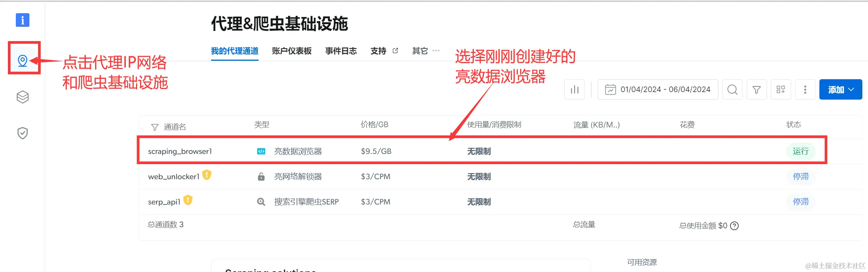Switch to 事件日志 tab
The width and height of the screenshot is (868, 272).
point(341,51)
